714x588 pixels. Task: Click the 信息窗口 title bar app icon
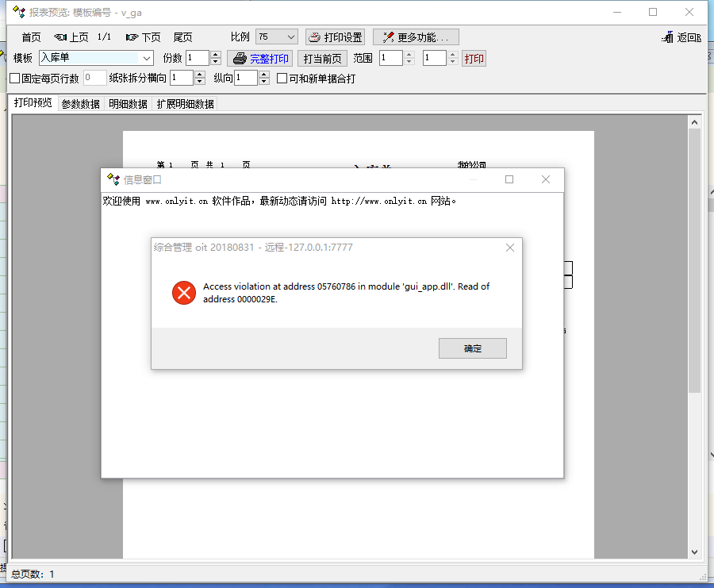pos(113,179)
